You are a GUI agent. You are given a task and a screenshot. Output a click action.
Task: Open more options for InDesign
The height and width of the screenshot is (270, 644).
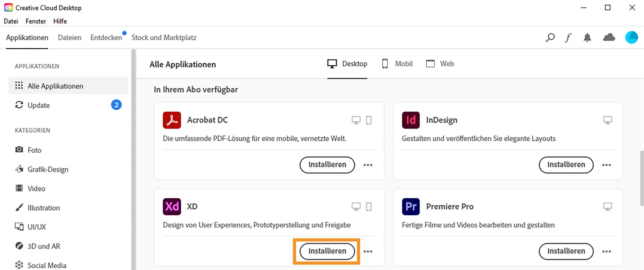pos(606,165)
